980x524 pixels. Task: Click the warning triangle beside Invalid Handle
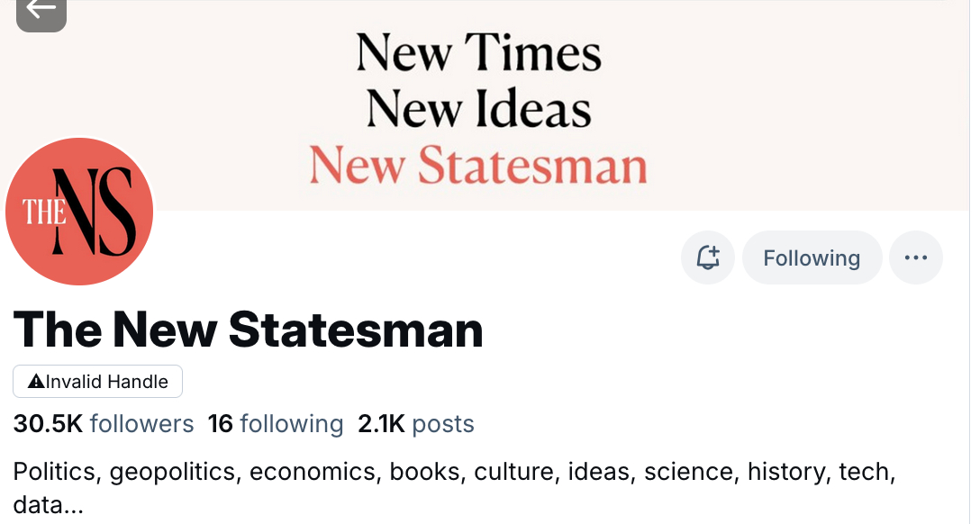tap(36, 382)
